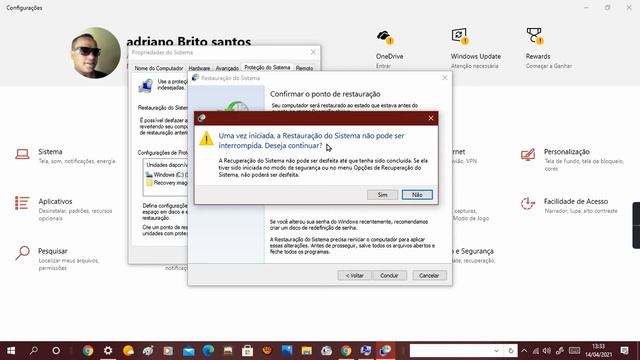Click the yellow warning triangle icon
Screen dimensions: 640x360
[207, 138]
